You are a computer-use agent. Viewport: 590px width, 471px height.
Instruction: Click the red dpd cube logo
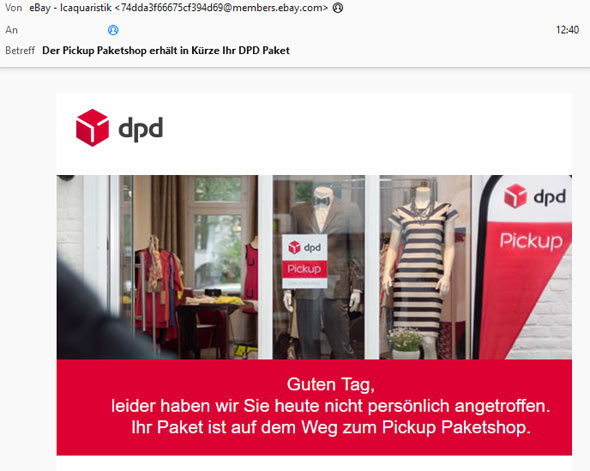[92, 128]
